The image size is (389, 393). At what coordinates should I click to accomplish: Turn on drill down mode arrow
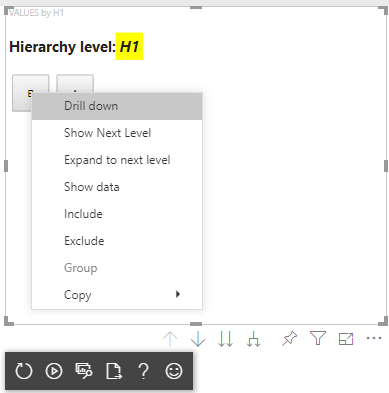point(198,339)
